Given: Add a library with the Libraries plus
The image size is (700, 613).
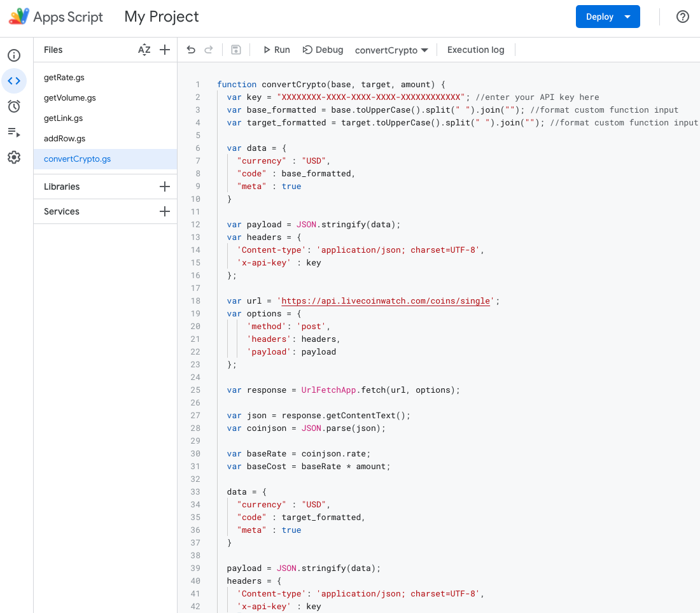Looking at the screenshot, I should pyautogui.click(x=165, y=186).
